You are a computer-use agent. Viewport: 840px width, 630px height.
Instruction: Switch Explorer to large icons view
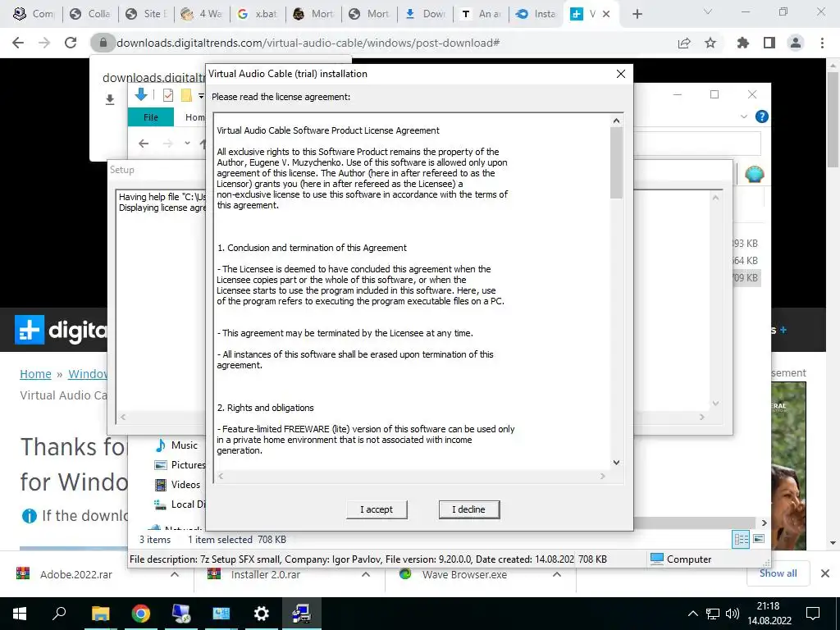[x=759, y=539]
